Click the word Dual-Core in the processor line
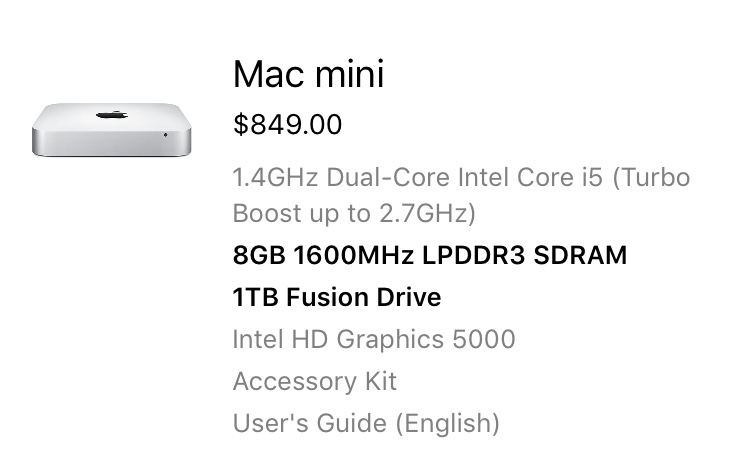 coord(372,179)
